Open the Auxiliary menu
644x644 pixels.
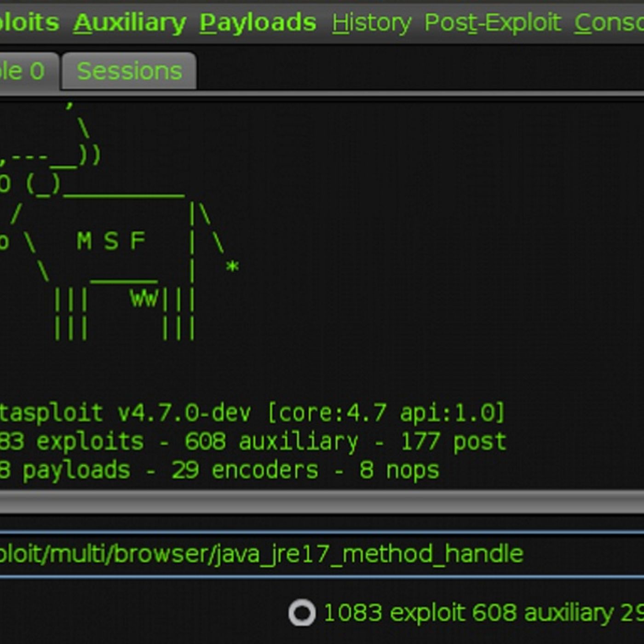pyautogui.click(x=130, y=23)
